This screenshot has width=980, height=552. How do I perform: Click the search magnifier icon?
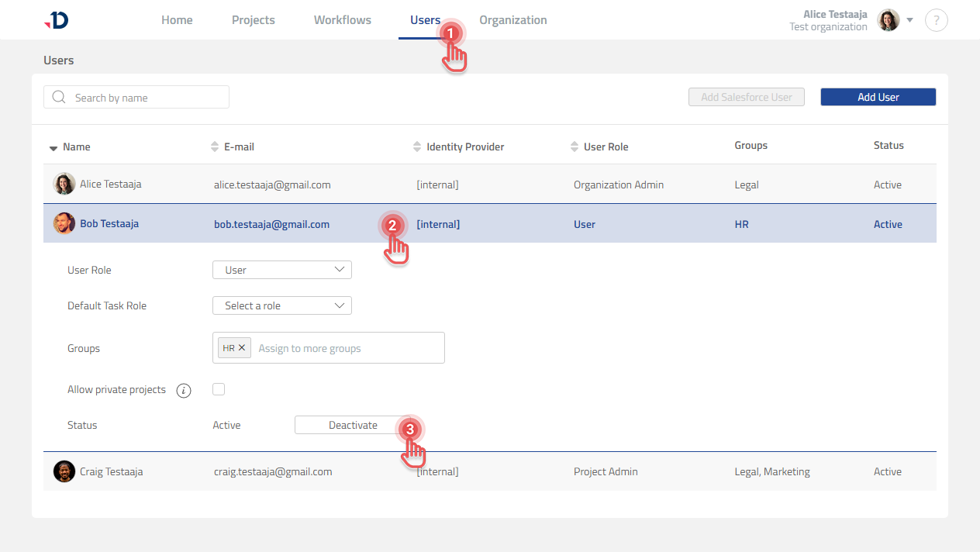tap(59, 98)
